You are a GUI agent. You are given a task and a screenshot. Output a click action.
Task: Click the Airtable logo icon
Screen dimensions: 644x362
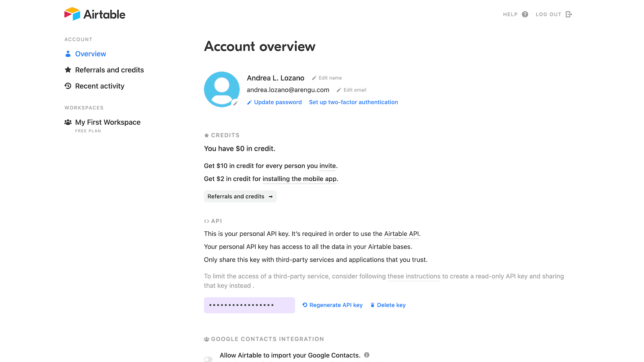(72, 14)
